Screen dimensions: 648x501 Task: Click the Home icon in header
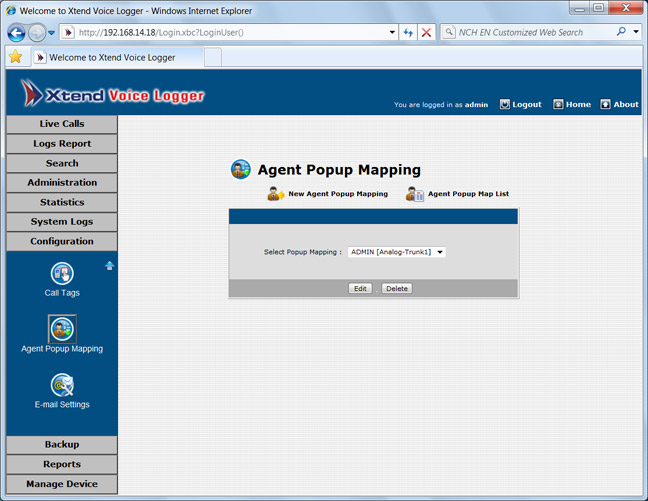558,104
